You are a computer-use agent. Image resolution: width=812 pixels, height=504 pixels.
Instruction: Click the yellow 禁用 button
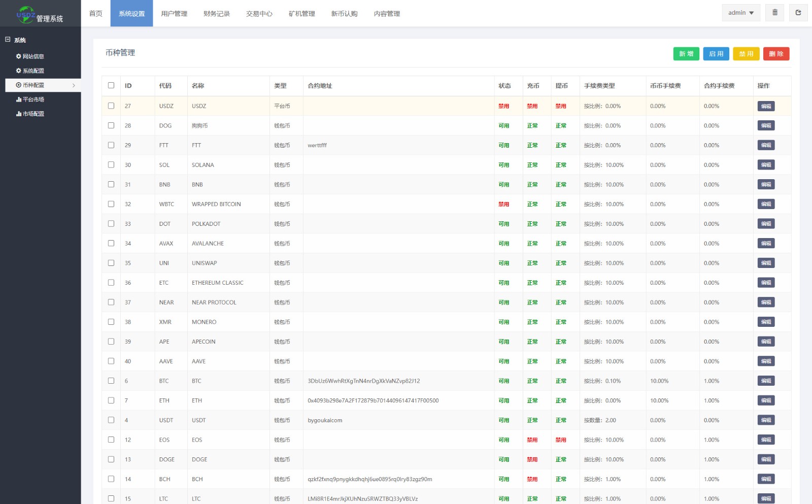[x=746, y=54]
